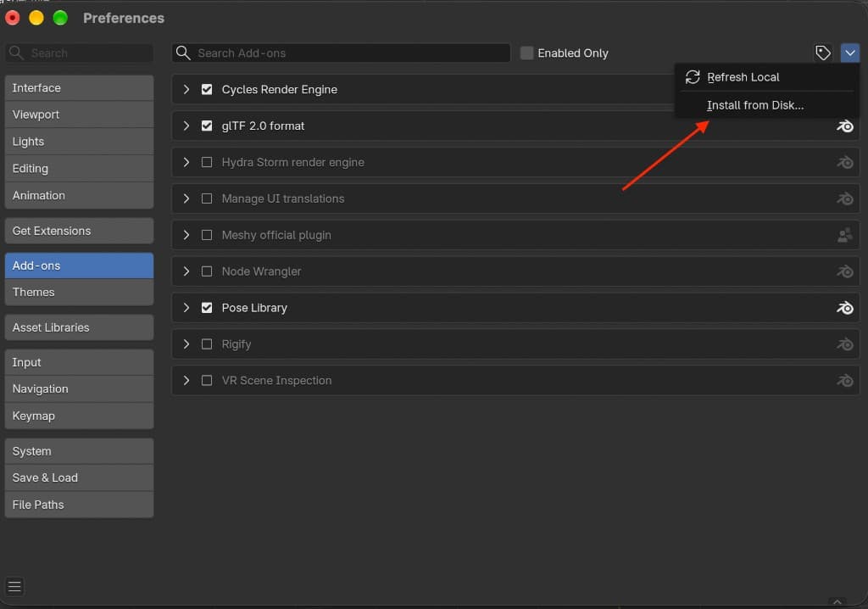Open the Interface preferences tab
This screenshot has height=609, width=868.
[x=79, y=88]
